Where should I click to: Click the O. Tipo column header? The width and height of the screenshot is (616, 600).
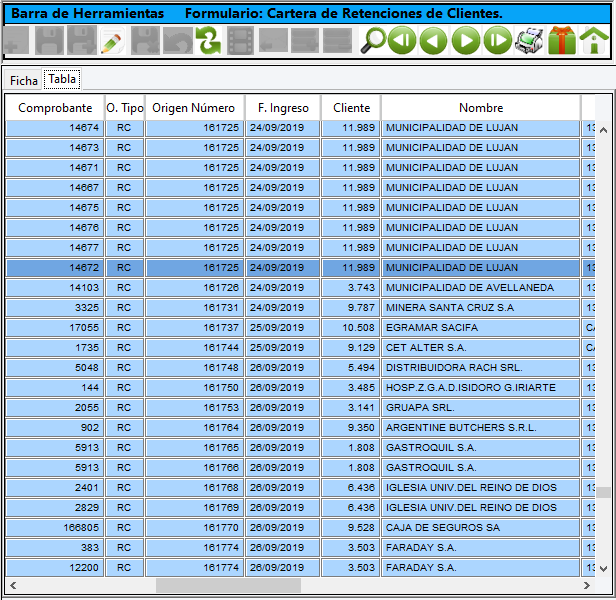pyautogui.click(x=125, y=108)
